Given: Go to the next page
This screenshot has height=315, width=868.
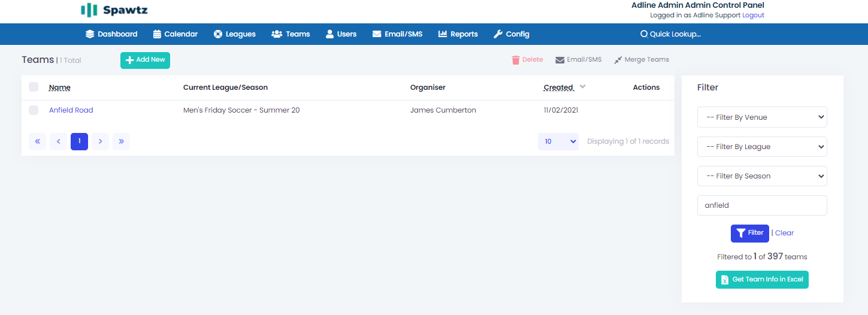Looking at the screenshot, I should point(100,141).
